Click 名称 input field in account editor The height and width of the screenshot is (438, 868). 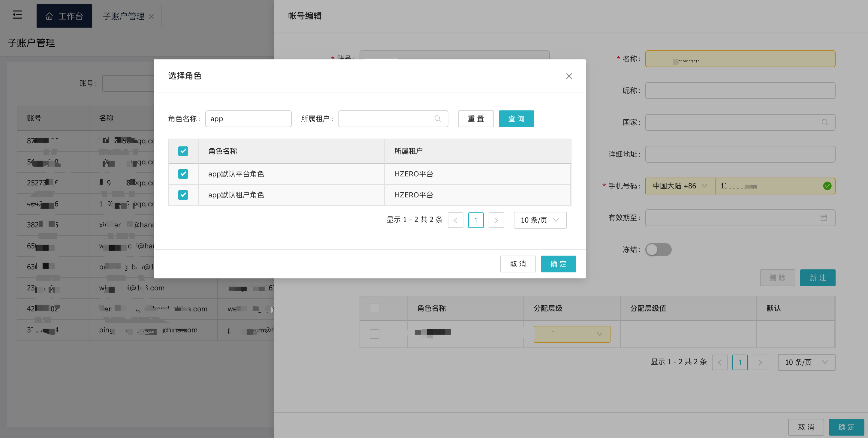point(740,58)
